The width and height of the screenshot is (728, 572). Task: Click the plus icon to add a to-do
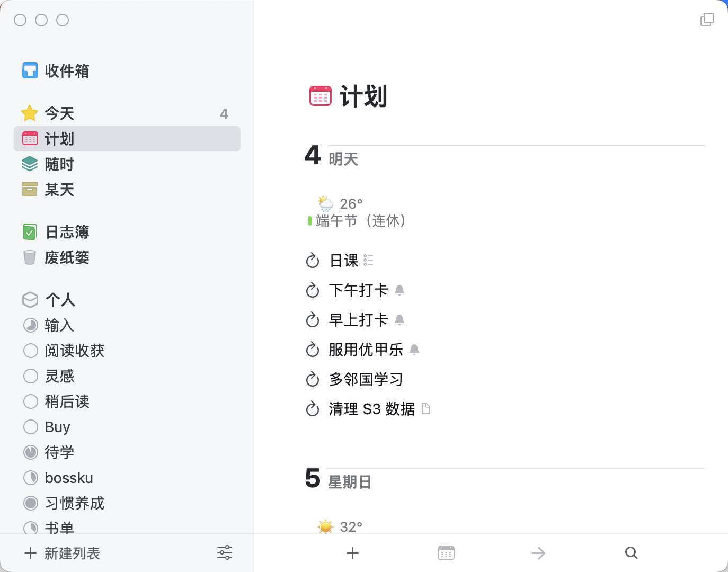[x=352, y=553]
